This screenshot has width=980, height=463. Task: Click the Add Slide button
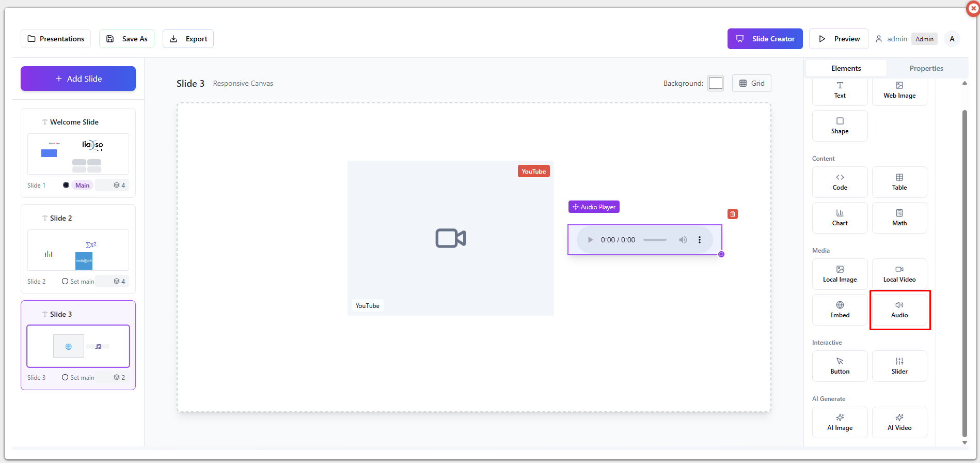tap(78, 79)
